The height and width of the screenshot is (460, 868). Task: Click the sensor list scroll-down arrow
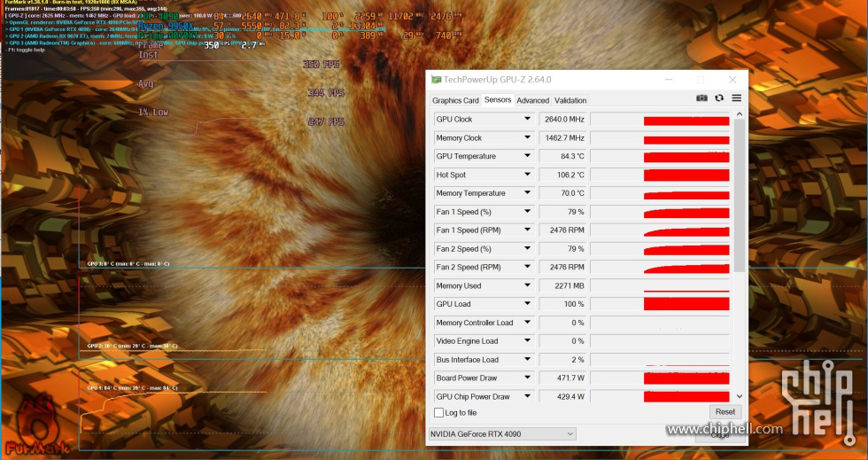tap(740, 396)
